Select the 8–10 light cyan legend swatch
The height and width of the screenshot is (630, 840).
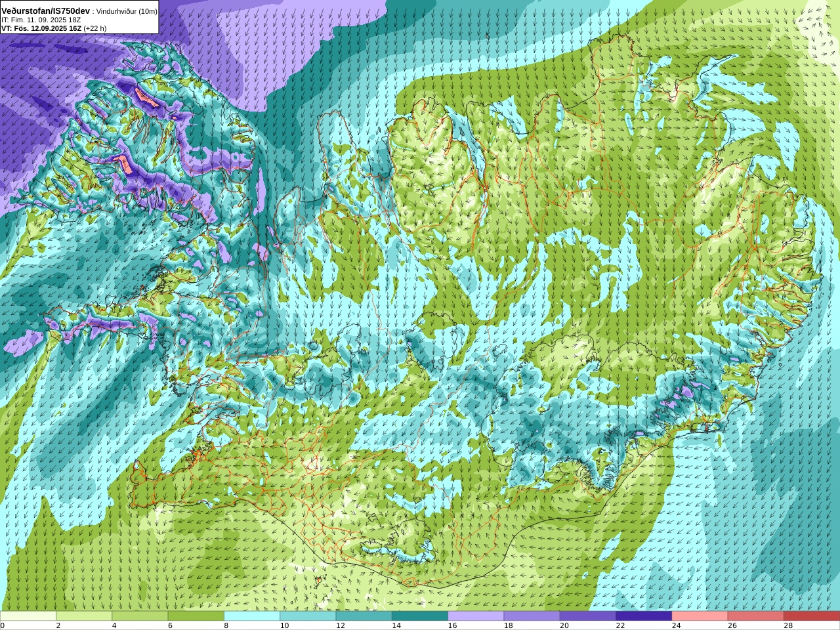[252, 616]
